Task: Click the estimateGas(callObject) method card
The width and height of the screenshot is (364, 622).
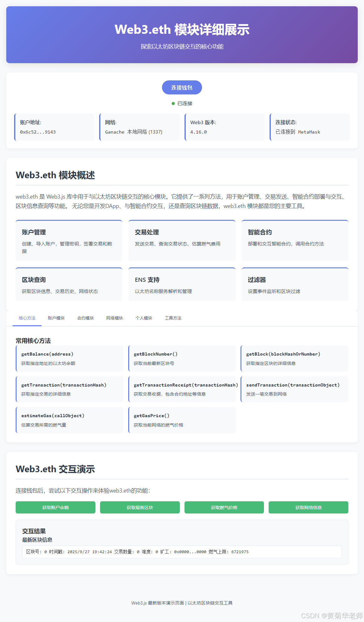Action: click(69, 420)
